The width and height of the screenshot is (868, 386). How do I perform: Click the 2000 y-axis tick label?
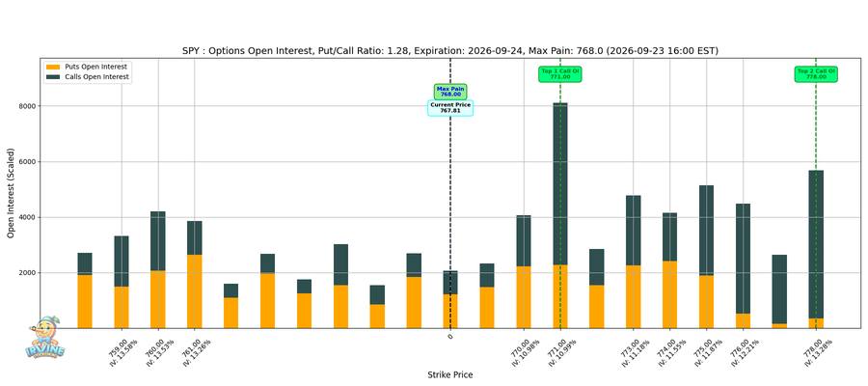click(29, 273)
